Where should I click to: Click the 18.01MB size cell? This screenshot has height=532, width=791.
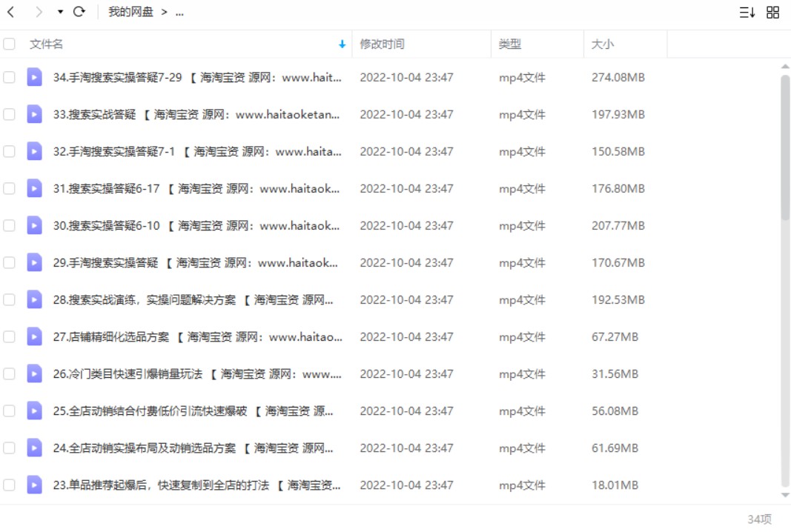(x=615, y=485)
